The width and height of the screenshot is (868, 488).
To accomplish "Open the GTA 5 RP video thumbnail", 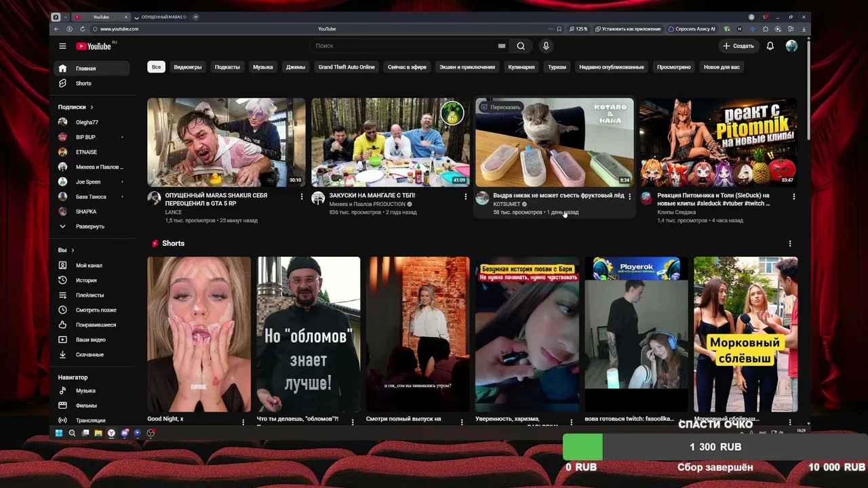I will pos(226,142).
